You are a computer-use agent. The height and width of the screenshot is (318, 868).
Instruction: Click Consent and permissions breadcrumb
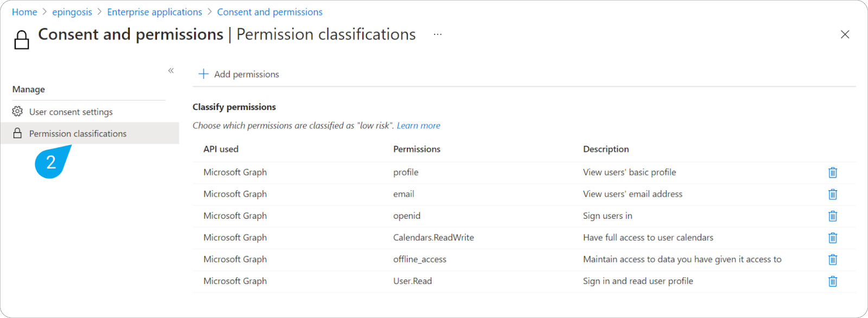tap(270, 12)
